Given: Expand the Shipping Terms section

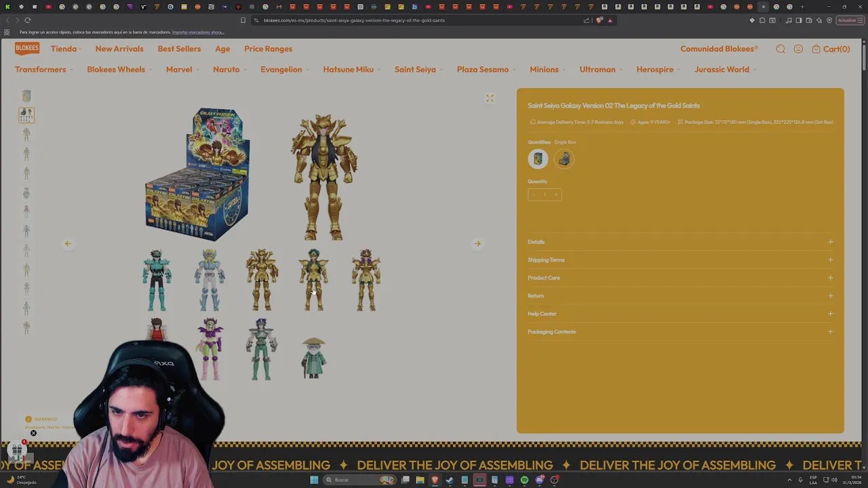Looking at the screenshot, I should 680,260.
